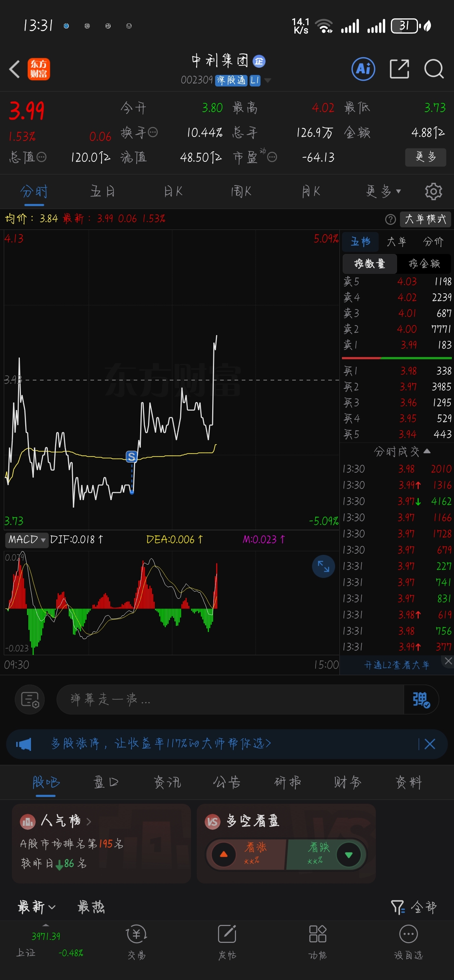Open the 最新 sort dropdown
Screen dimensions: 454x980
point(36,907)
